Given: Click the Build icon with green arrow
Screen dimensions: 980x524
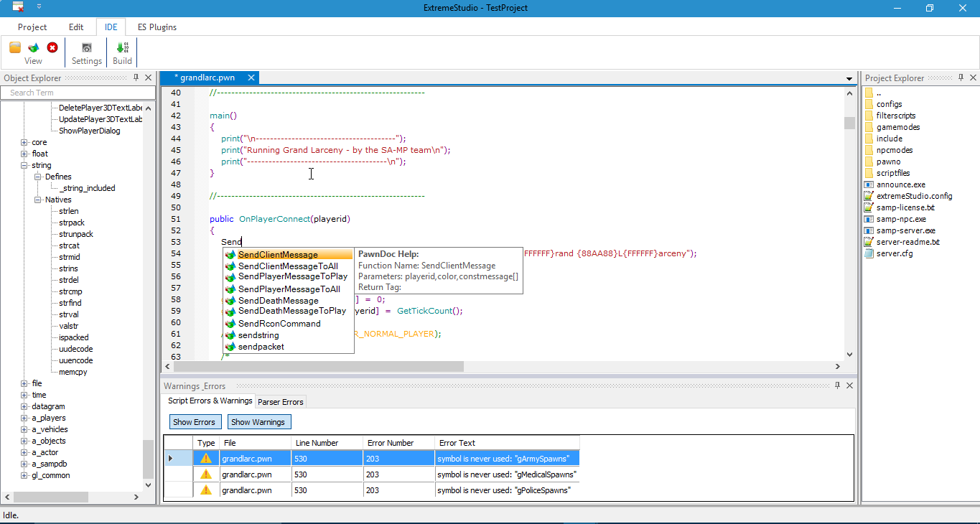Looking at the screenshot, I should tap(122, 47).
